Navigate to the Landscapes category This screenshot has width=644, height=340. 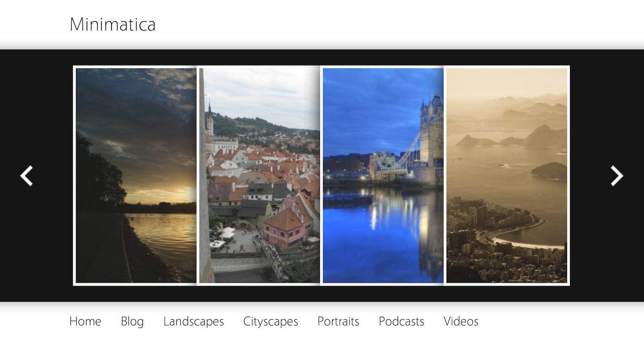(x=194, y=321)
